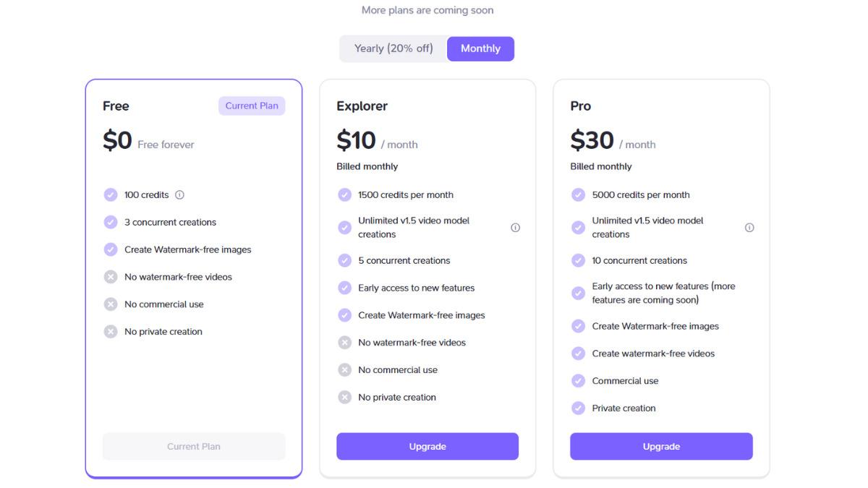Click checkmark icon beside 1500 credits per month
Image resolution: width=868 pixels, height=488 pixels.
pos(344,194)
